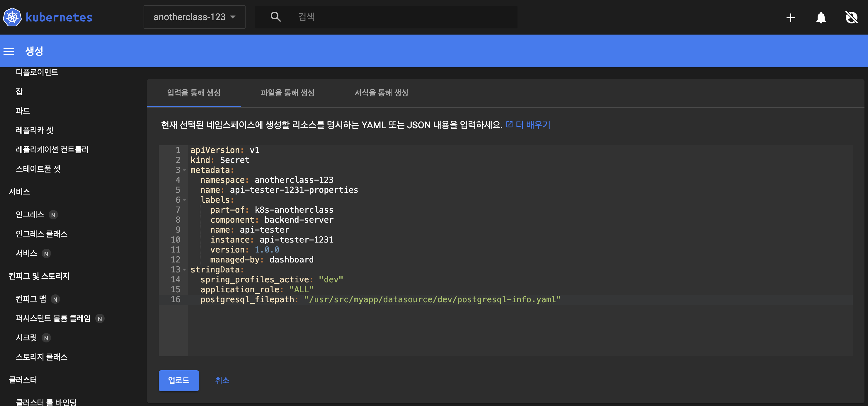Collapse the metadata fold arrow at line 3

[x=184, y=170]
